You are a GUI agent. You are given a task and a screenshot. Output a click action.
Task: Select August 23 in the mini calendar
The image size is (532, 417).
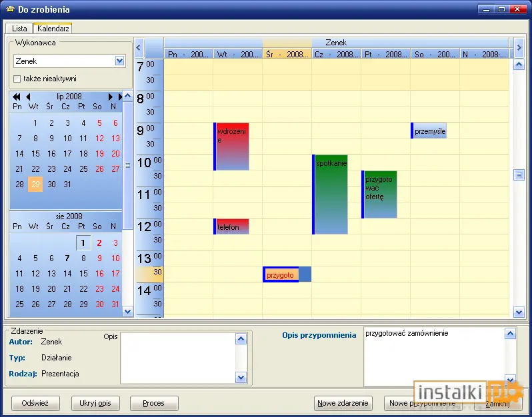99,289
